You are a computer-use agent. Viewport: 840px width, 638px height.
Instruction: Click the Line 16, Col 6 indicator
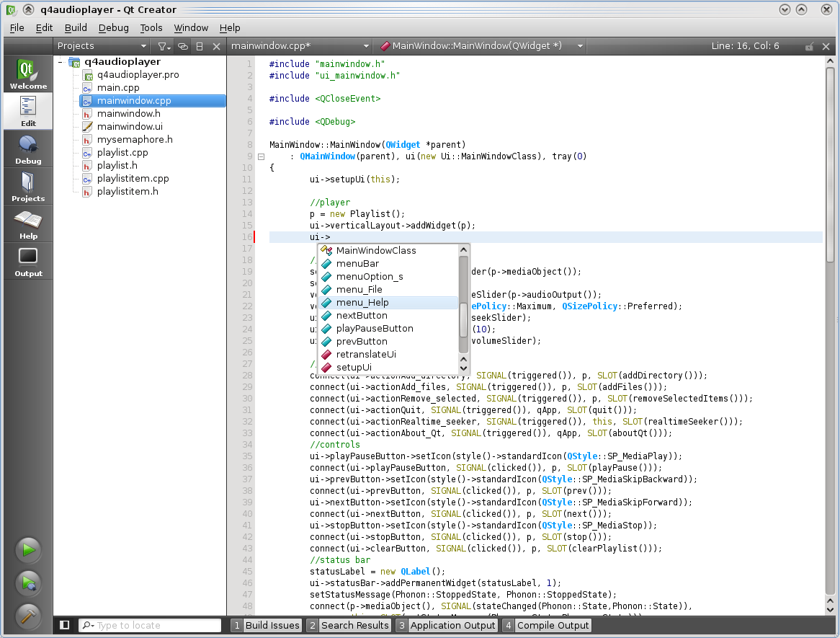[x=745, y=46]
